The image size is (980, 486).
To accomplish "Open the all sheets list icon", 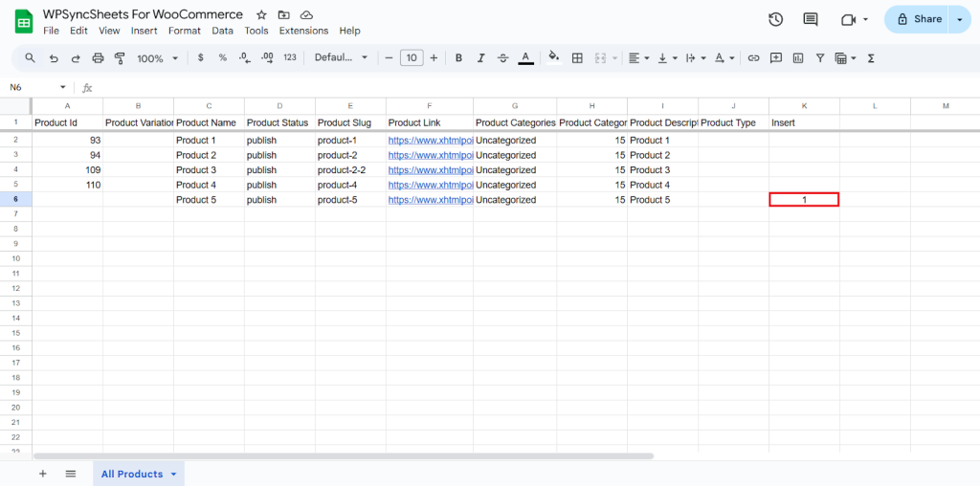I will click(x=71, y=474).
